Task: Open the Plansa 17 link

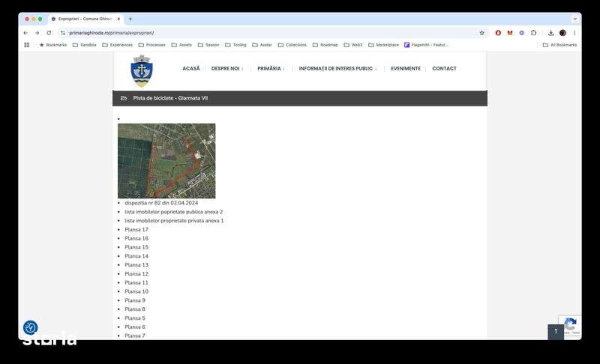Action: coord(136,229)
